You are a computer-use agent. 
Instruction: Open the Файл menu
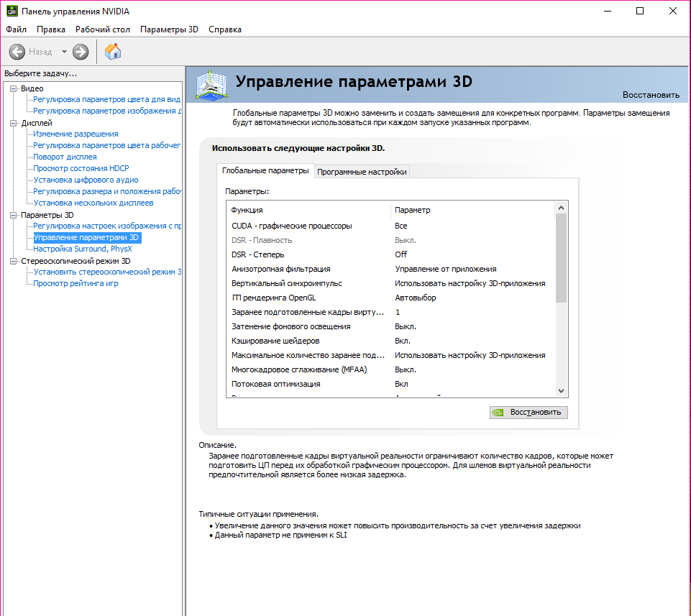(x=16, y=29)
